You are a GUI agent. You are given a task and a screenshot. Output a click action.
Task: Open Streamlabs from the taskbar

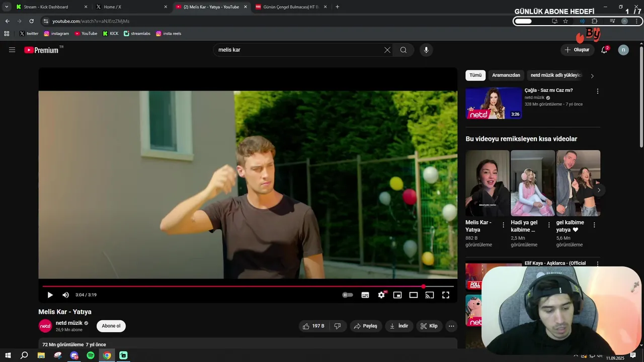tap(123, 355)
